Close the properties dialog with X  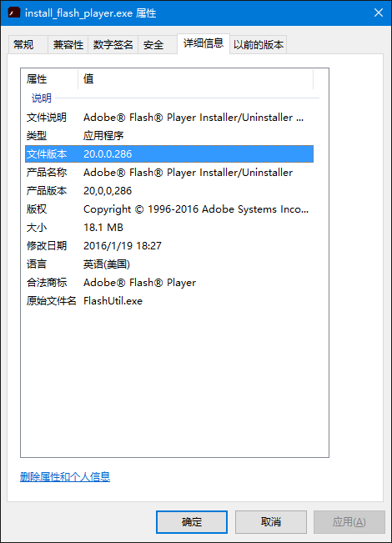click(x=379, y=13)
